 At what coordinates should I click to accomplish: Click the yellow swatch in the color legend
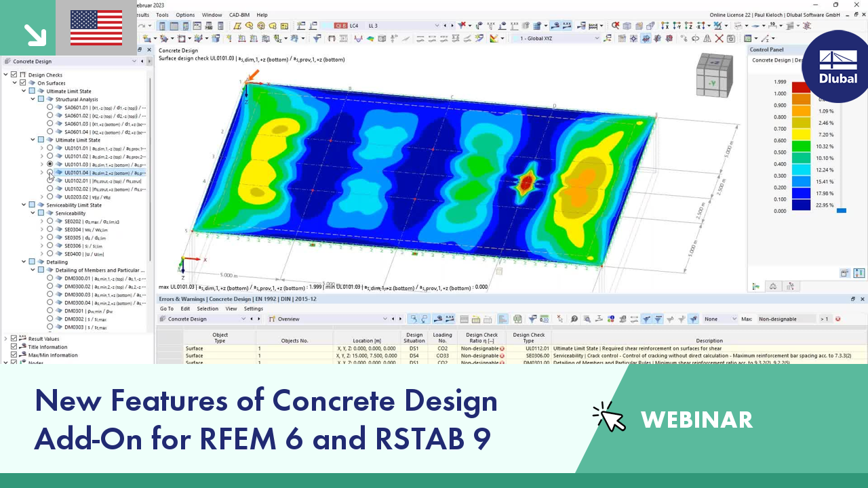(x=801, y=134)
